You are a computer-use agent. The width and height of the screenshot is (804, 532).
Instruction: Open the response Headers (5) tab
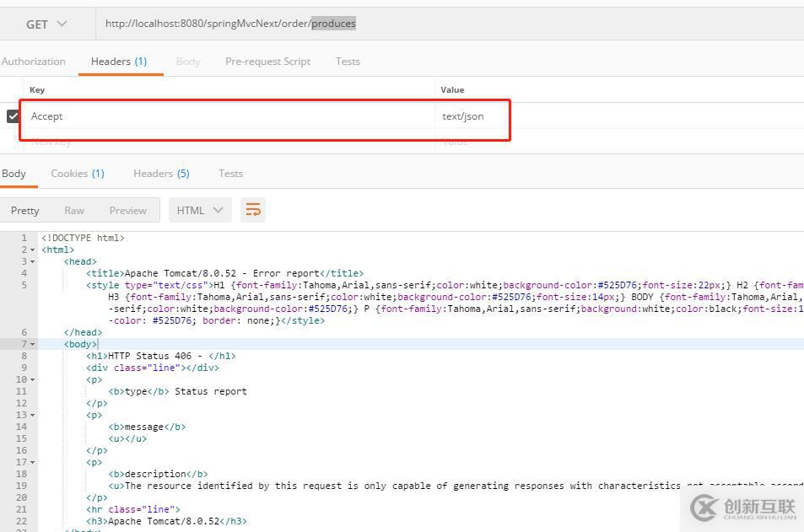click(x=161, y=174)
